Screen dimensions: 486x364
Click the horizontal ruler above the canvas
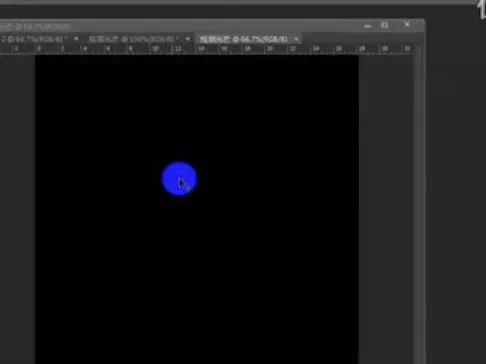pyautogui.click(x=207, y=49)
